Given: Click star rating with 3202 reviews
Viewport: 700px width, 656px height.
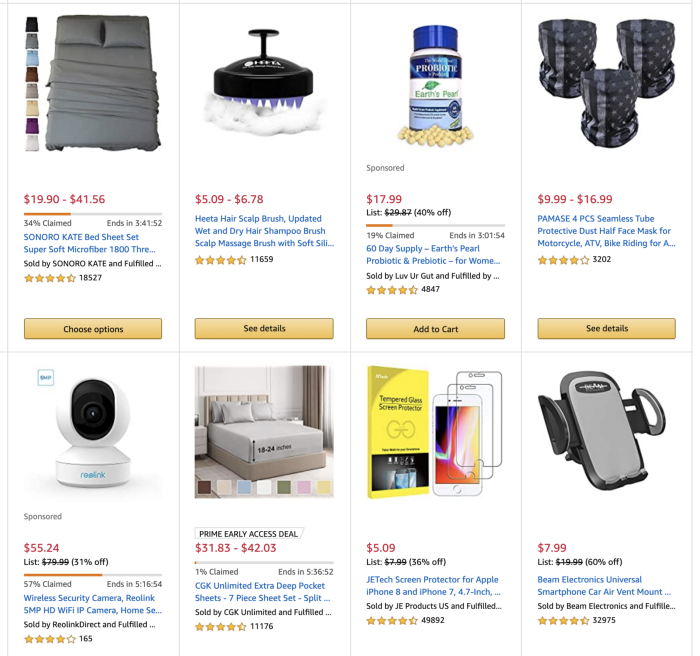Looking at the screenshot, I should [563, 259].
